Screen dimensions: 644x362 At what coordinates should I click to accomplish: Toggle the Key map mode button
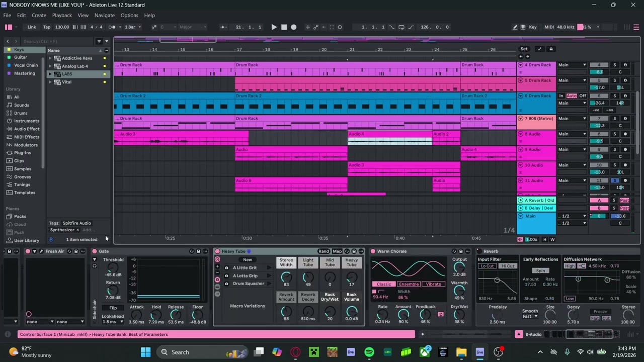point(533,27)
